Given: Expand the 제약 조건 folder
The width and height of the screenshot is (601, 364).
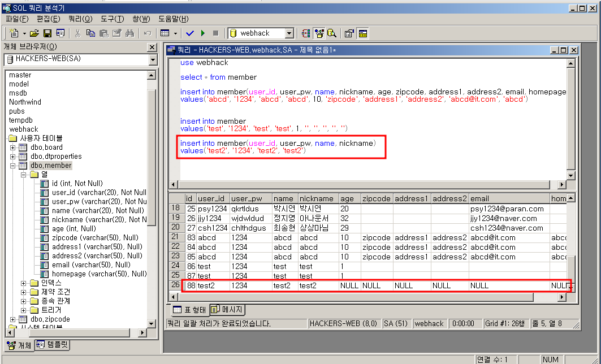Looking at the screenshot, I should (23, 292).
